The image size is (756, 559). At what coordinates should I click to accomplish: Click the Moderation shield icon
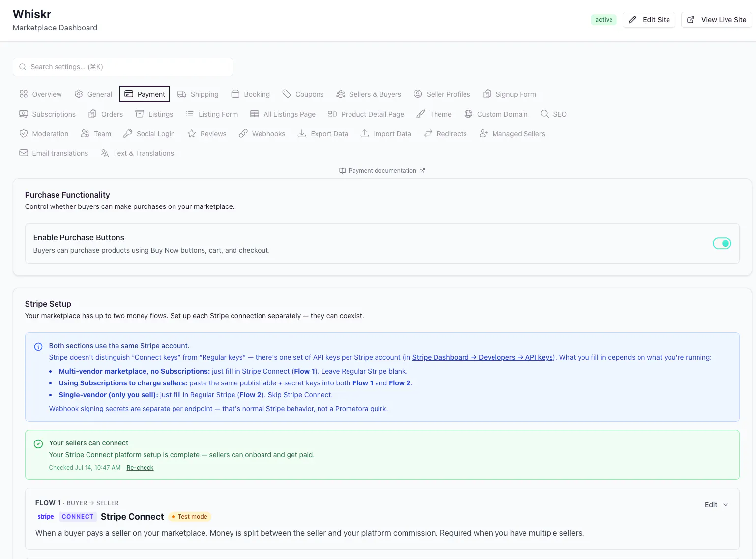pos(24,133)
